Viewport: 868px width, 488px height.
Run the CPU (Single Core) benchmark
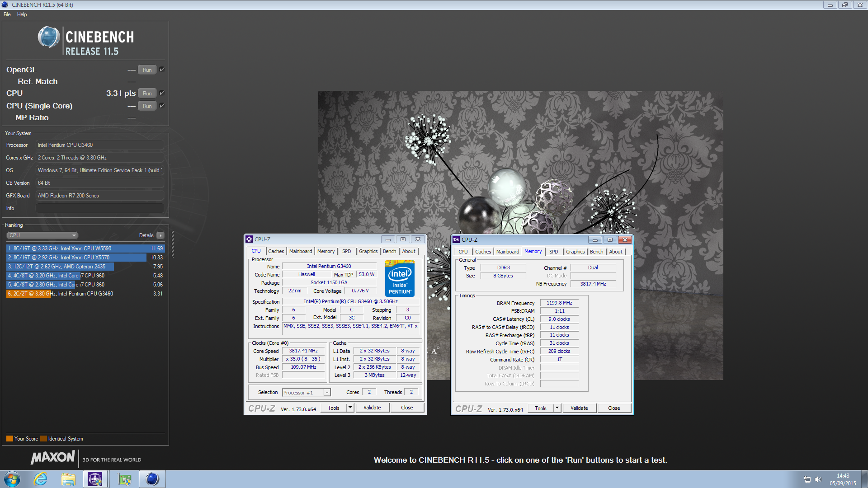click(x=147, y=106)
